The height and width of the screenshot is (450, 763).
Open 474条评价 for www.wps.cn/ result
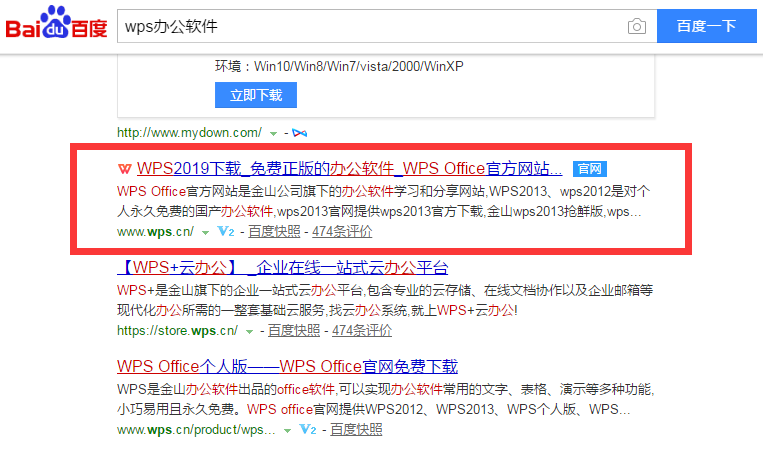tap(342, 232)
